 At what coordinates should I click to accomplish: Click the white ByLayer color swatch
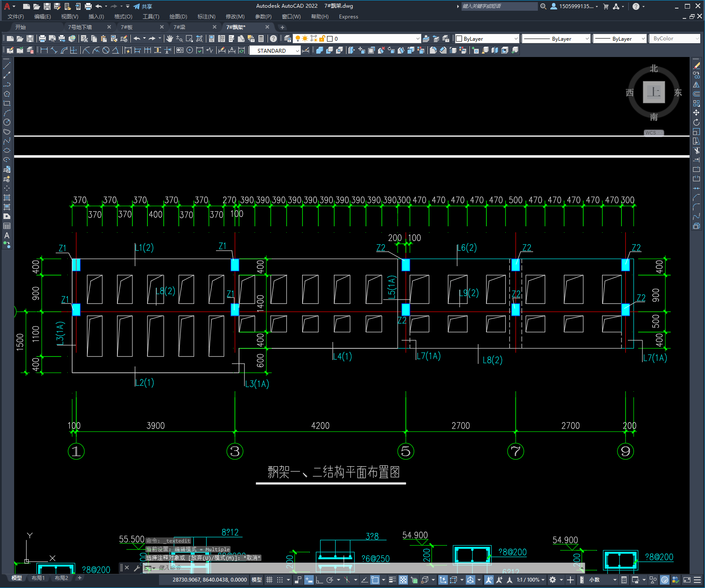point(459,39)
